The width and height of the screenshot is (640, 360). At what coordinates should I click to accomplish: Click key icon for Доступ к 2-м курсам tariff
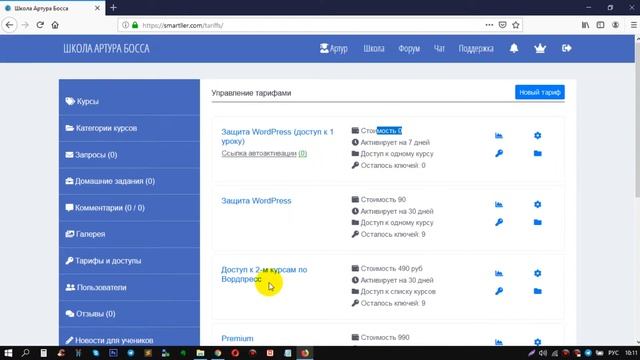[x=499, y=291]
